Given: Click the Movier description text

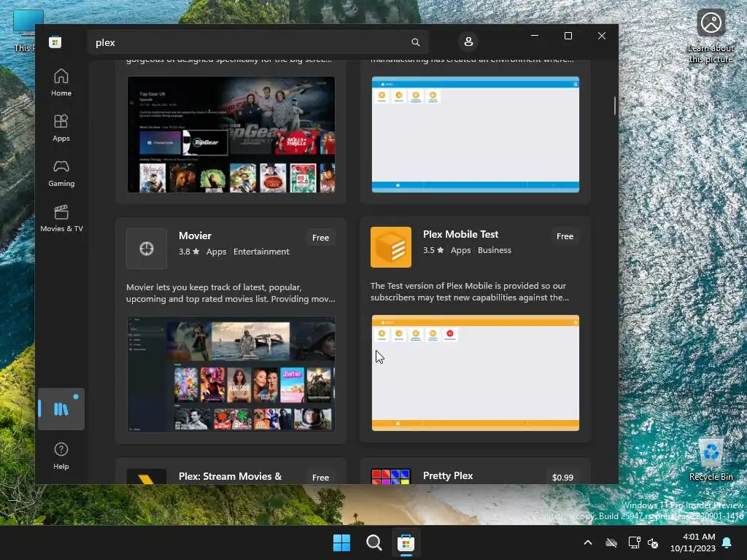Looking at the screenshot, I should 231,293.
